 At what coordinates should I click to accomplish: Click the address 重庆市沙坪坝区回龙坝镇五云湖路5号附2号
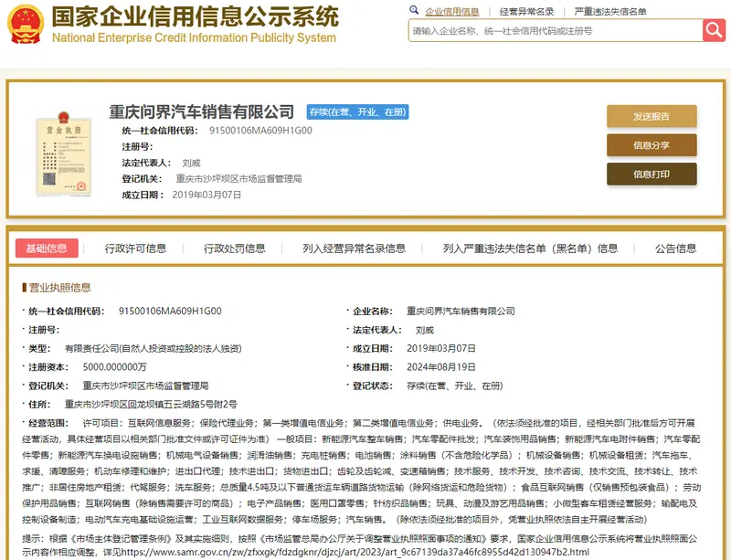[x=151, y=405]
